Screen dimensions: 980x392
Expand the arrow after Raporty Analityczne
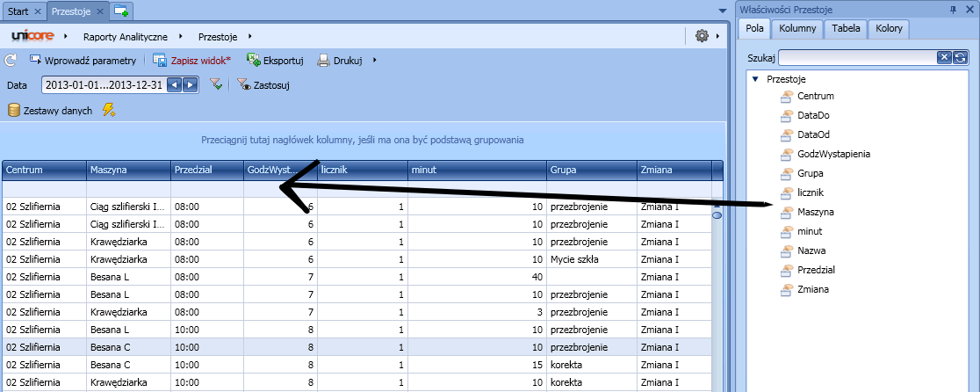click(180, 37)
